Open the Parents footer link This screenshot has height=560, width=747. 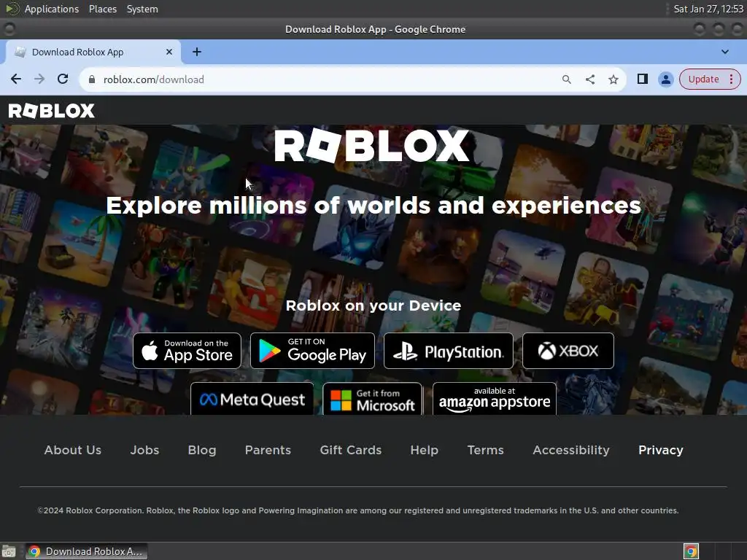coord(268,450)
